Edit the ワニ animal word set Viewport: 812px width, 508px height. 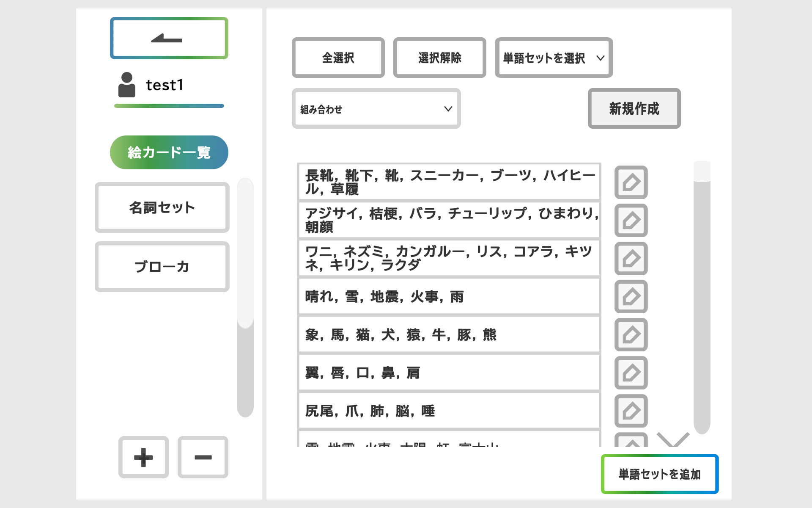[631, 259]
